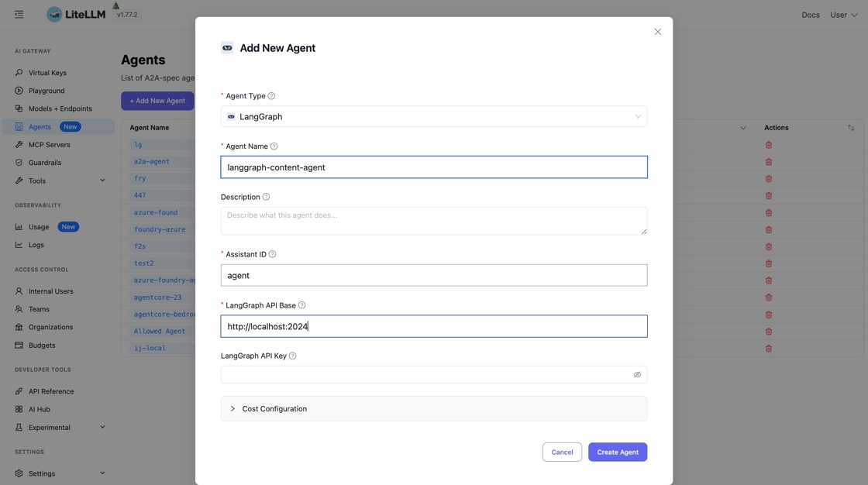
Task: Click the + Add New Agent button
Action: (x=157, y=101)
